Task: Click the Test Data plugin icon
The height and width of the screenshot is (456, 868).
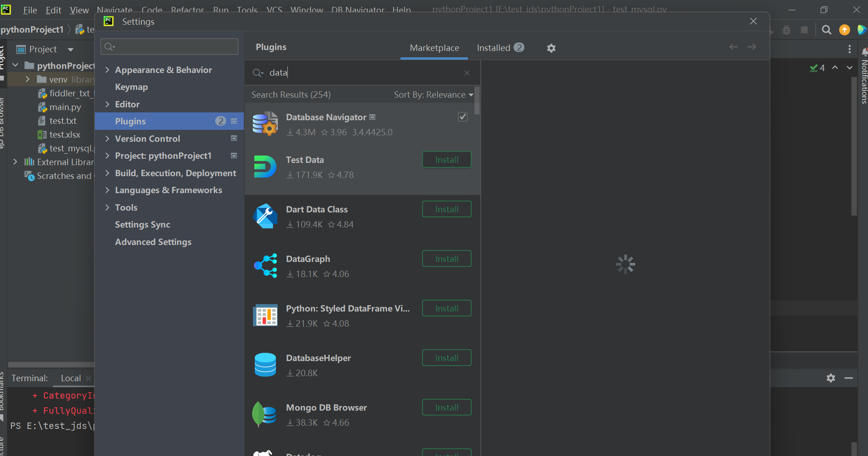Action: pyautogui.click(x=265, y=167)
